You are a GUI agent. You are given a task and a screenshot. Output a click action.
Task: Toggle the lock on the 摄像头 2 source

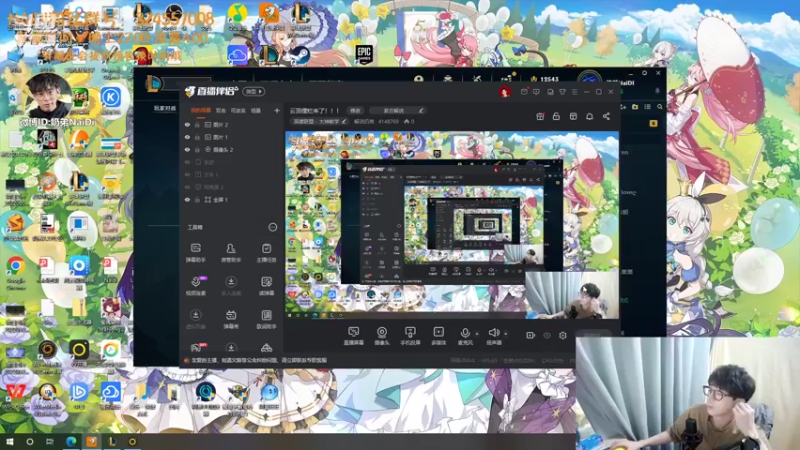(x=197, y=149)
